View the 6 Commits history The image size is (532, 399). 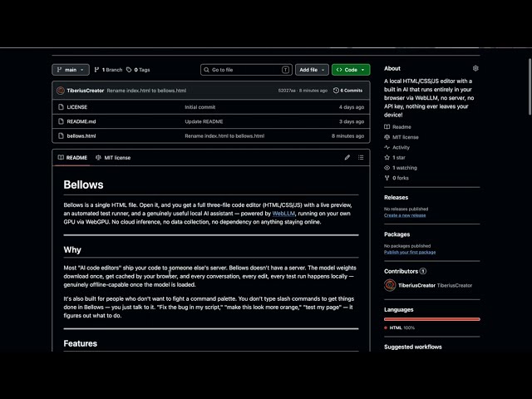pos(347,91)
